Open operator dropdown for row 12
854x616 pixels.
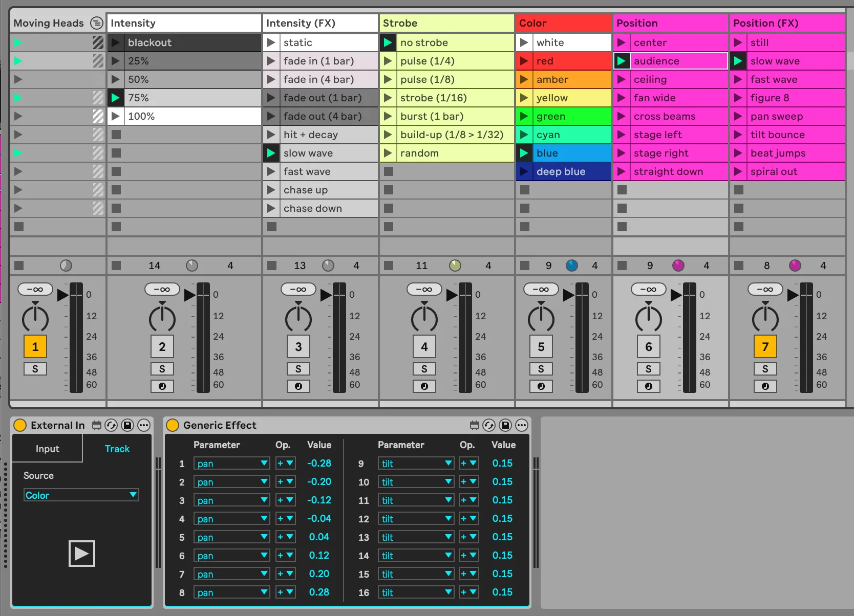pos(469,519)
